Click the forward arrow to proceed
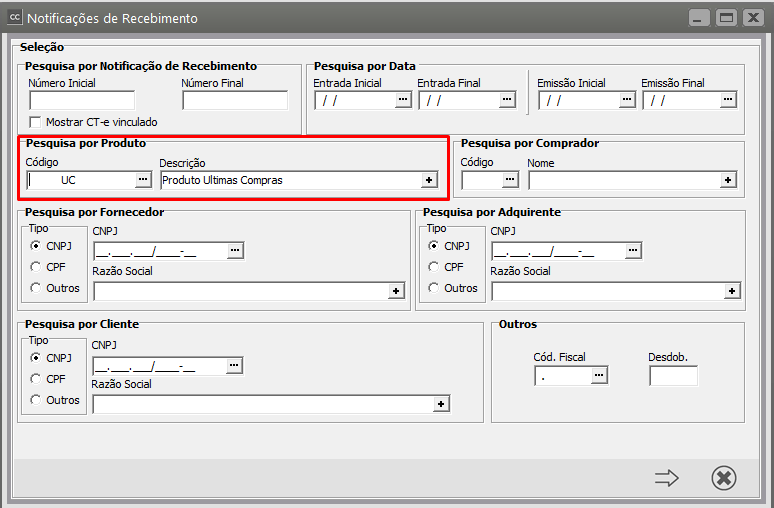Image resolution: width=774 pixels, height=508 pixels. tap(666, 479)
